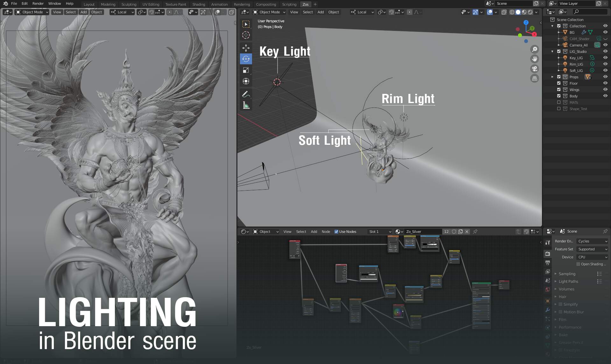
Task: Switch to the Sculpting workspace tab
Action: coord(129,4)
